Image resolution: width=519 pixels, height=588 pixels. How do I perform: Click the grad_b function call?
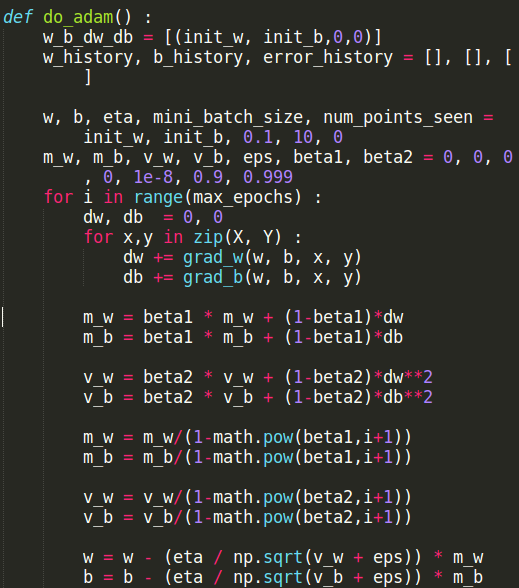[213, 278]
